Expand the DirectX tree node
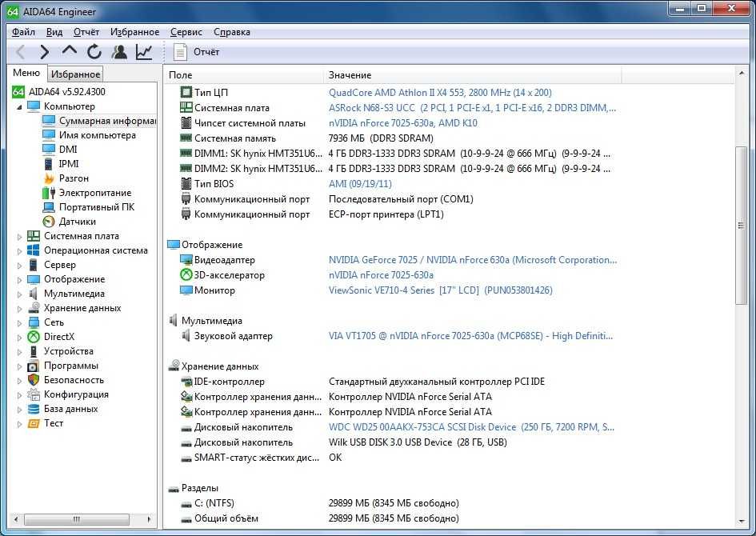This screenshot has width=756, height=536. (x=19, y=338)
